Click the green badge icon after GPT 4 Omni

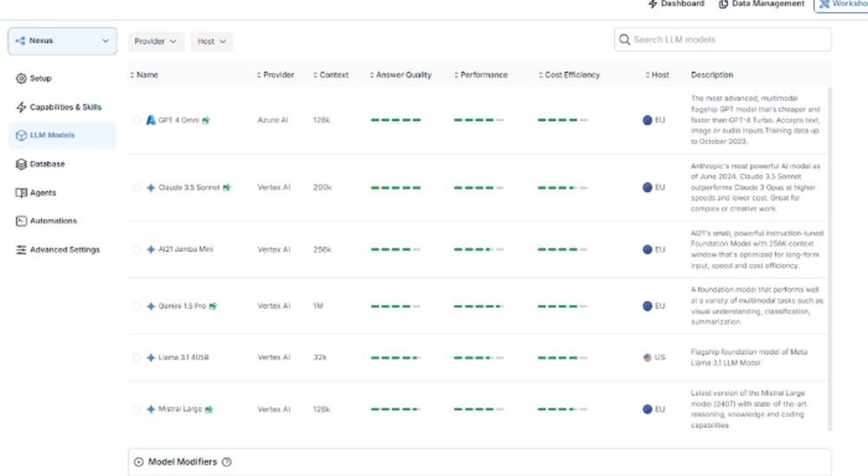coord(206,120)
